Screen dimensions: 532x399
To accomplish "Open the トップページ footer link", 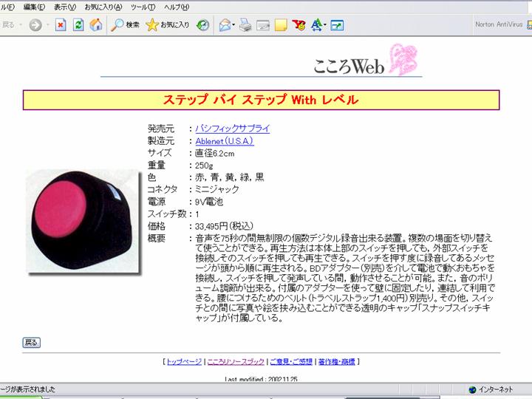I will [184, 361].
